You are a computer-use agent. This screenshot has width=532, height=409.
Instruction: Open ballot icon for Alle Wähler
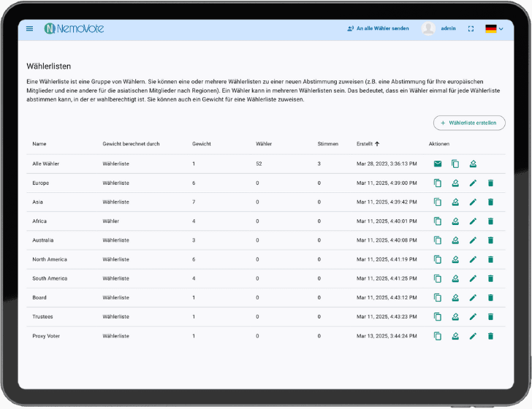click(x=473, y=164)
